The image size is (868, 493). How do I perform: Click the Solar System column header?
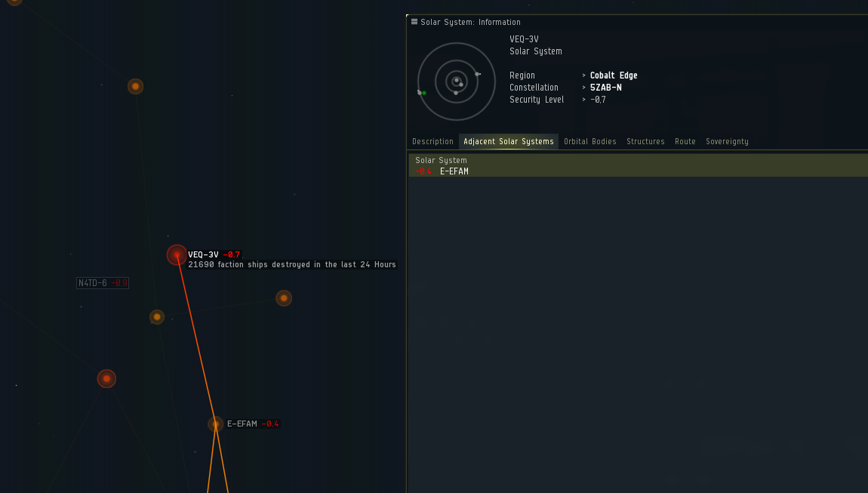click(x=442, y=160)
